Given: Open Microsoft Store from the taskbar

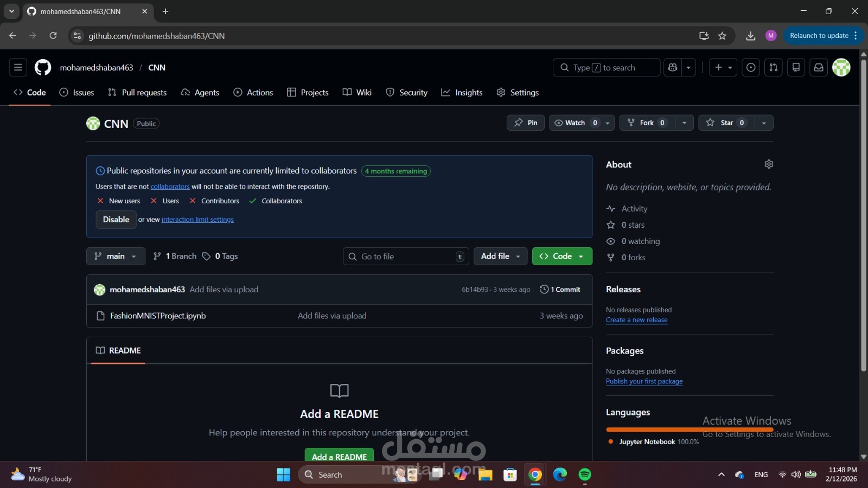Looking at the screenshot, I should [x=510, y=474].
